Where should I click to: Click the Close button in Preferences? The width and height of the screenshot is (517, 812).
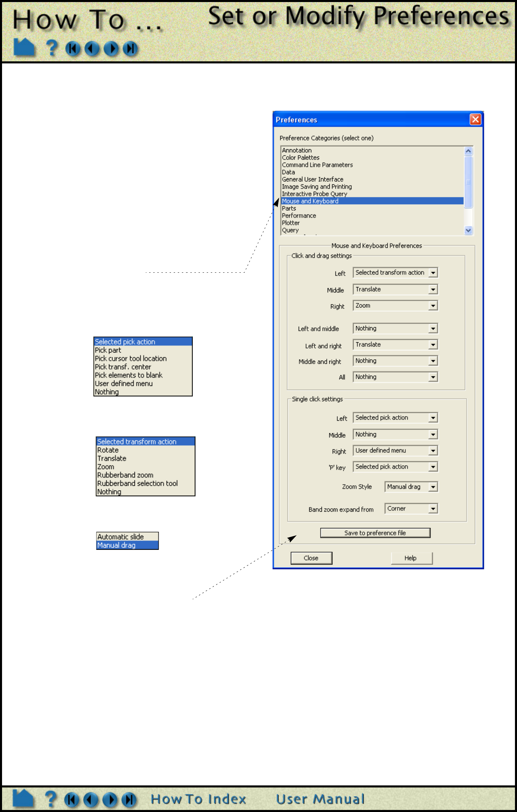point(311,558)
